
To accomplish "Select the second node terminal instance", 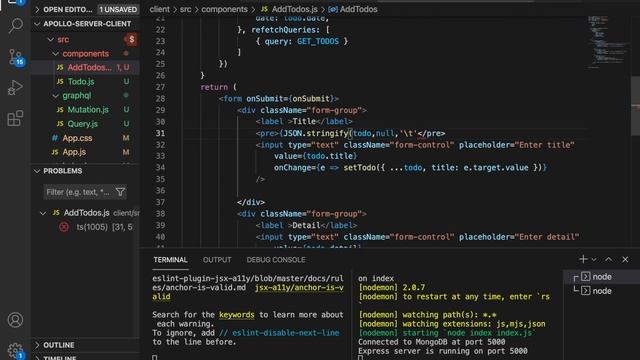I will (x=601, y=291).
